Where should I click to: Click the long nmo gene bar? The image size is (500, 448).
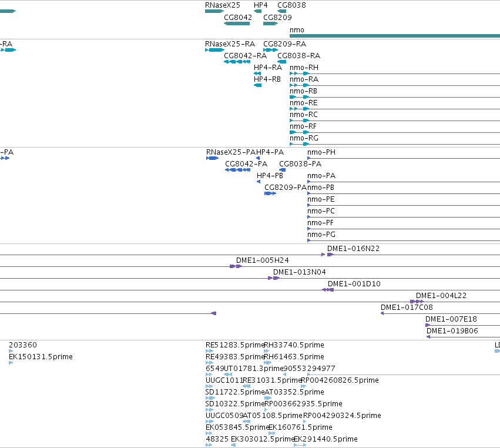[395, 36]
